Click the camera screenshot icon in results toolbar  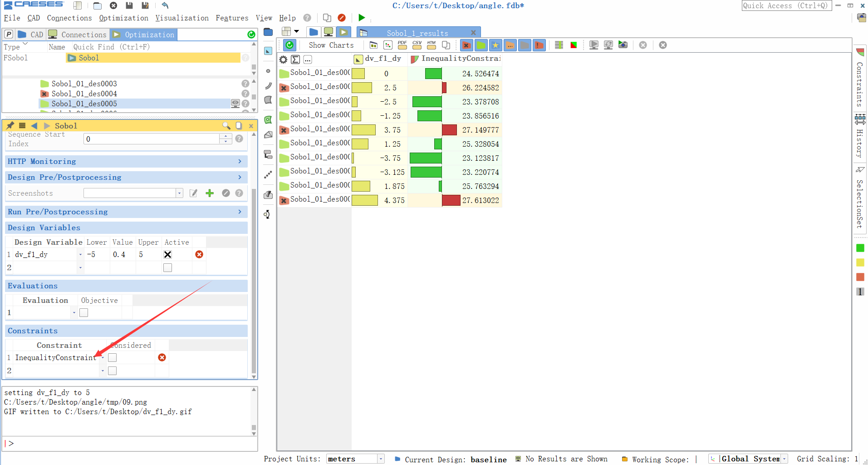623,45
